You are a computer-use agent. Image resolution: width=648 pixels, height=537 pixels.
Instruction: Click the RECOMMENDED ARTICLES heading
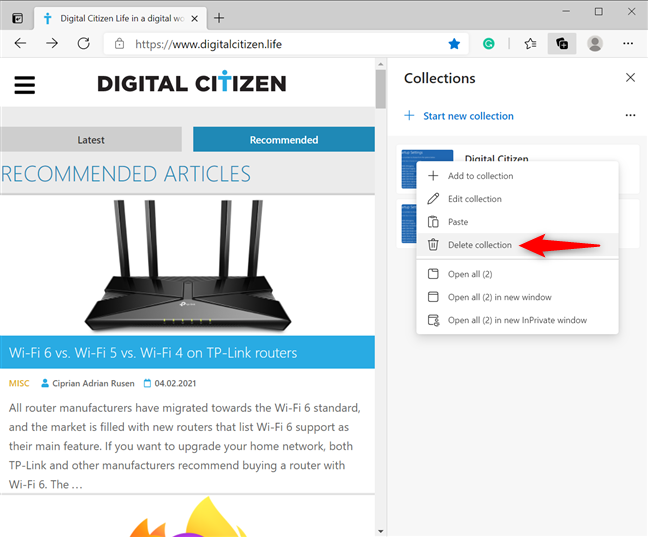[x=126, y=174]
